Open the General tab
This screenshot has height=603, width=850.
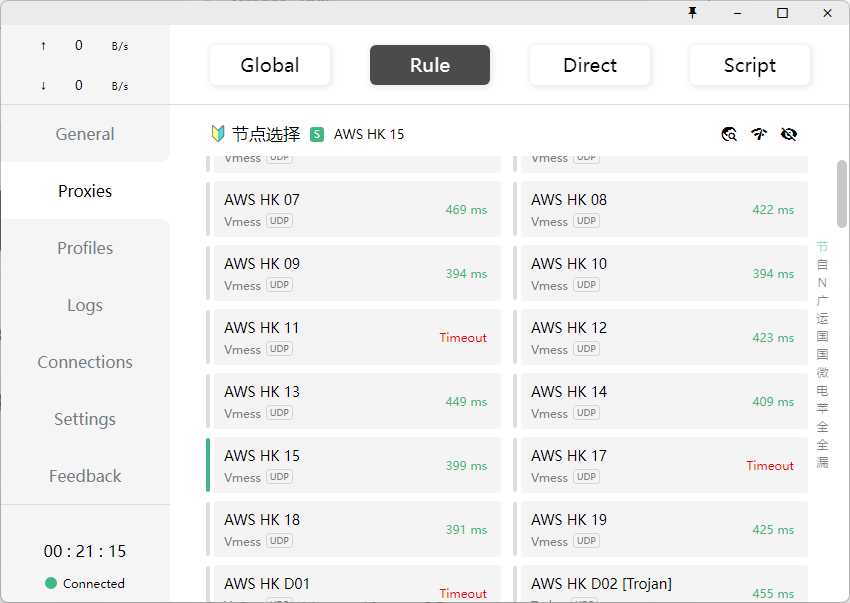(x=85, y=134)
